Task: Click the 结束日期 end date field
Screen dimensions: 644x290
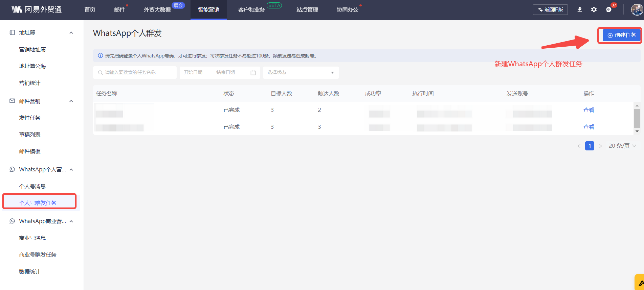Action: pyautogui.click(x=226, y=72)
